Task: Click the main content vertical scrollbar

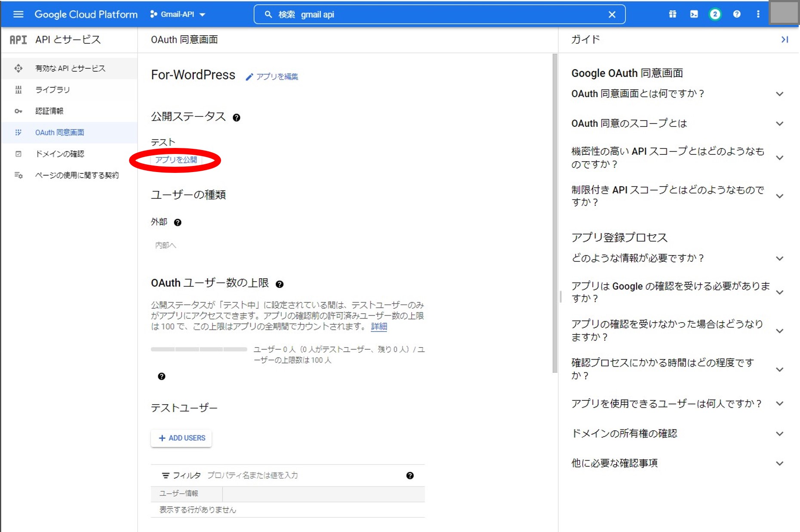Action: click(x=555, y=213)
